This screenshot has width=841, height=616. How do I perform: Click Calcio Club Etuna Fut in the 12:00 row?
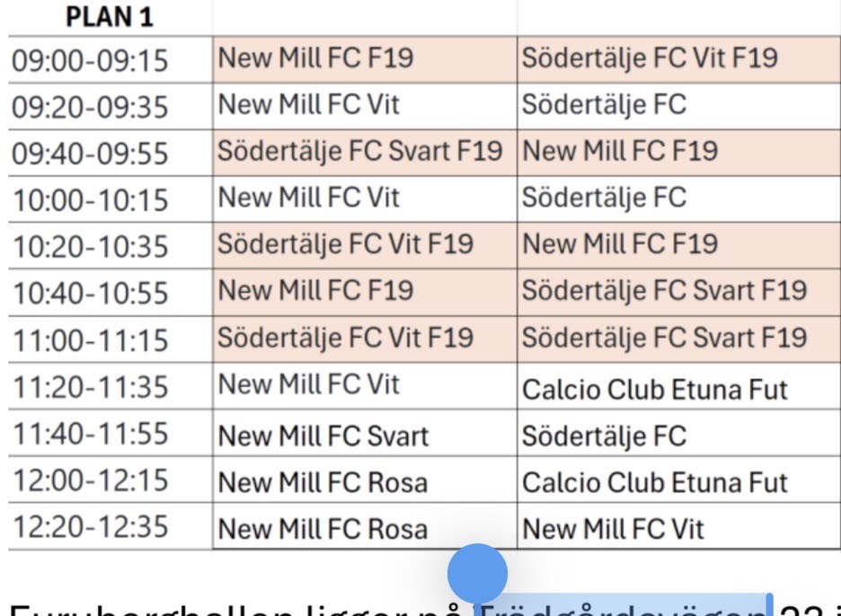[655, 482]
